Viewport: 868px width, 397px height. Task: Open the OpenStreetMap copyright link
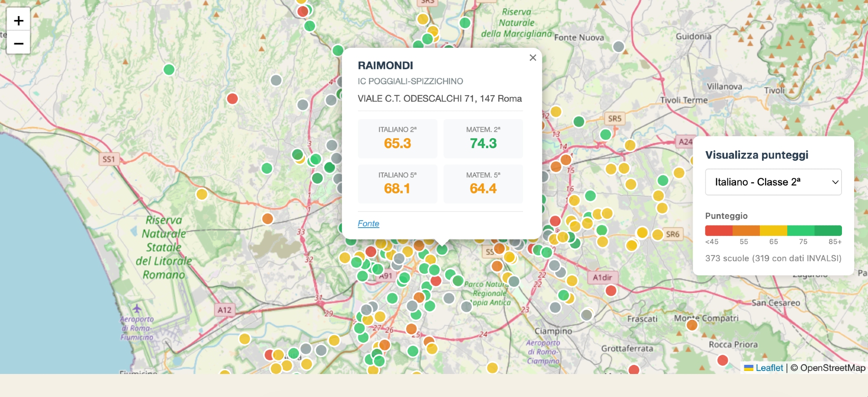click(x=832, y=368)
